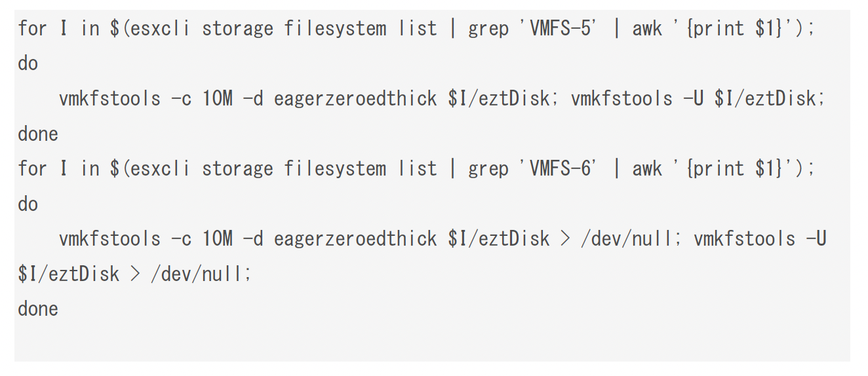Screen dimensions: 868x376
Task: Click the "do" keyword under the VMFS-6 loop
Action: point(28,204)
